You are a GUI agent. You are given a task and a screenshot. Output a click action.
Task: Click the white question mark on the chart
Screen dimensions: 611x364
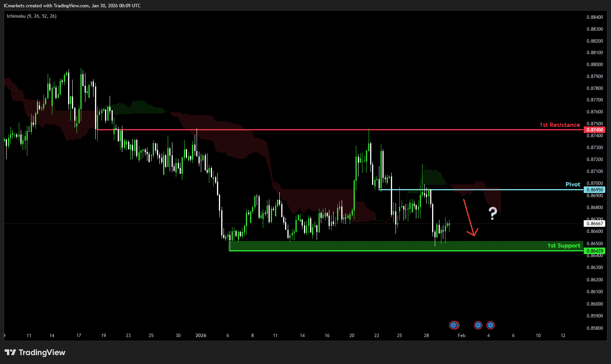click(492, 213)
